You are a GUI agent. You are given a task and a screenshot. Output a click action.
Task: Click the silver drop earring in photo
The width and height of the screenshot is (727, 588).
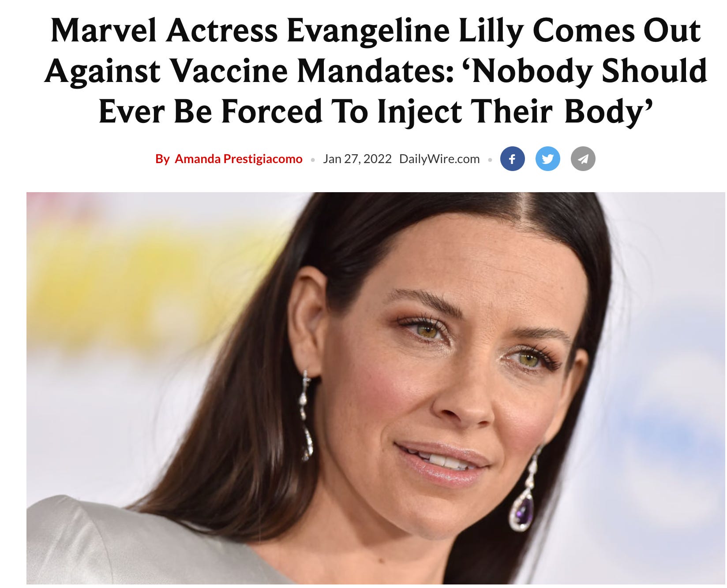tap(306, 416)
